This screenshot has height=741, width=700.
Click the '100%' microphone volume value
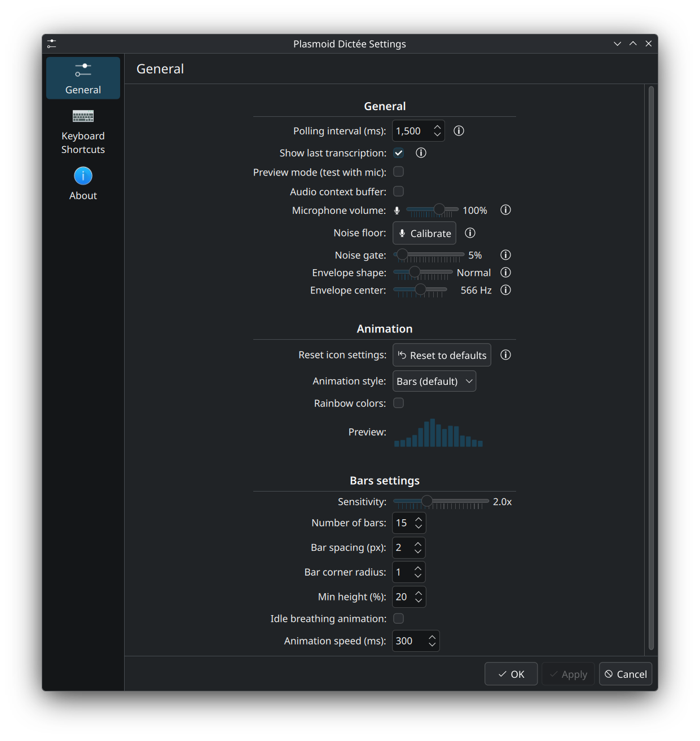(x=475, y=211)
